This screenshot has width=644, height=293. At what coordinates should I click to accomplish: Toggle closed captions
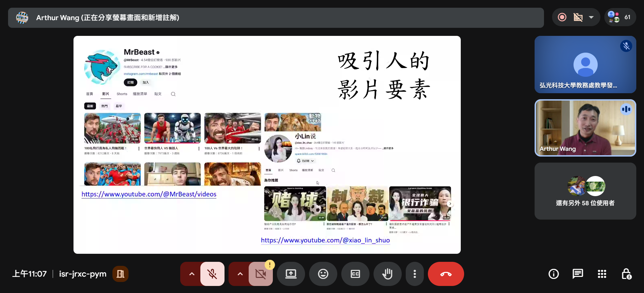click(x=355, y=274)
